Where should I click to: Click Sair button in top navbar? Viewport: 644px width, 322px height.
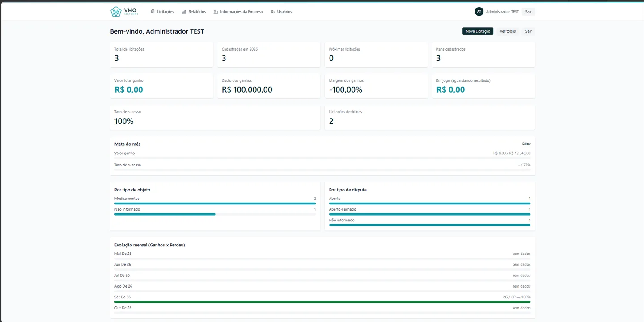click(x=529, y=12)
